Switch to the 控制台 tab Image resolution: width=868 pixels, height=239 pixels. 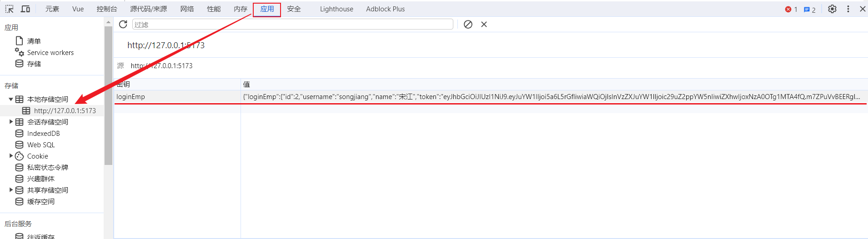pos(107,9)
